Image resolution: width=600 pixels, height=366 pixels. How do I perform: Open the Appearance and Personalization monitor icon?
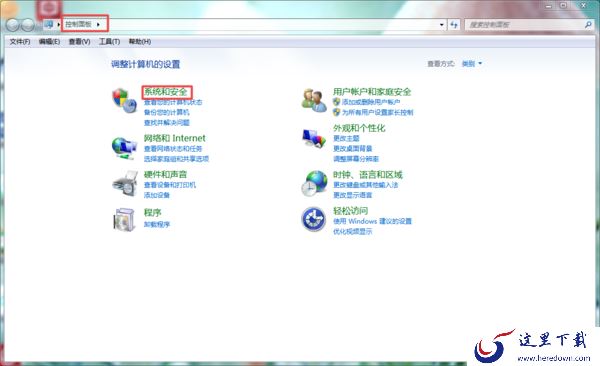point(314,138)
